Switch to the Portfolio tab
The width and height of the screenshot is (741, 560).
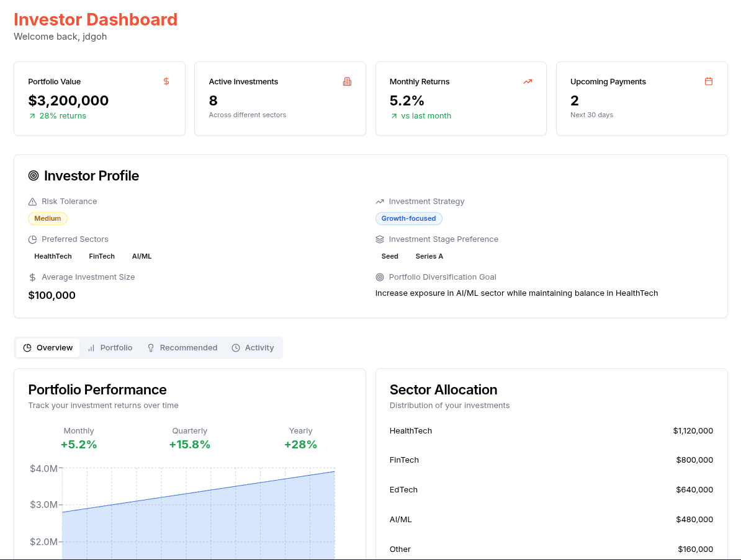point(110,348)
